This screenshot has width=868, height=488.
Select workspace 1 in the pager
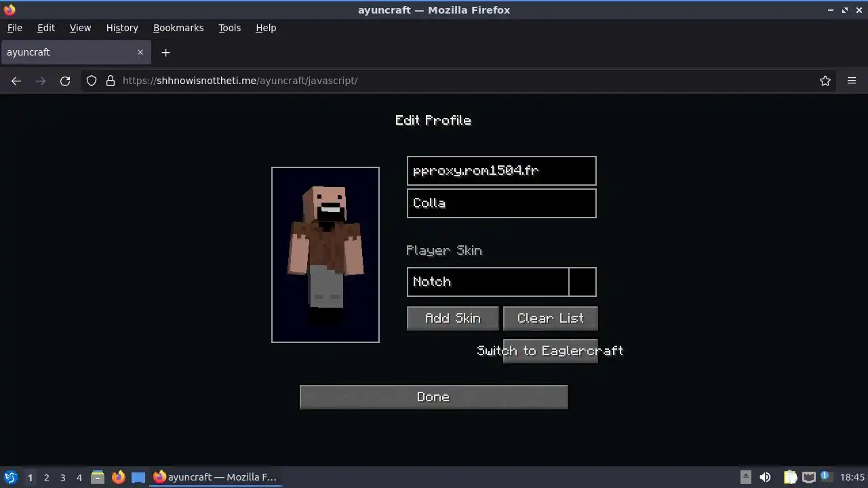(x=30, y=477)
